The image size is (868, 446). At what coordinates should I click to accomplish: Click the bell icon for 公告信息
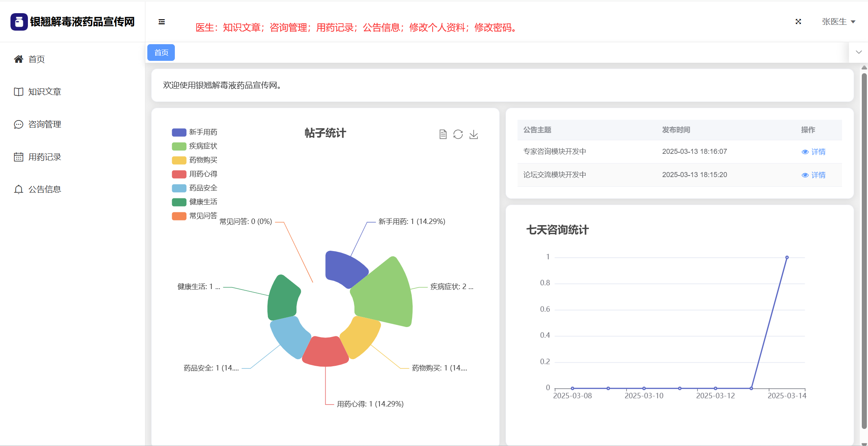tap(18, 189)
